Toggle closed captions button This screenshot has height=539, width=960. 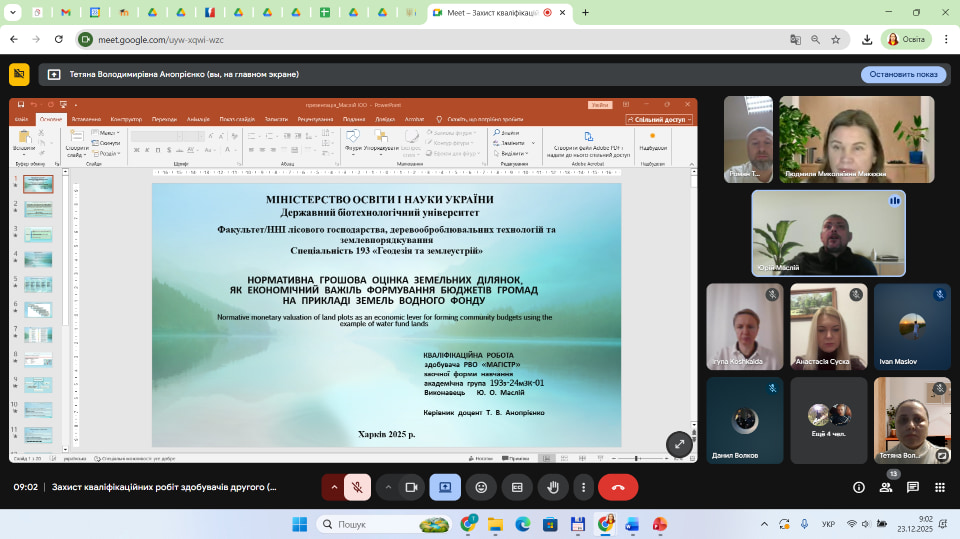(x=517, y=487)
